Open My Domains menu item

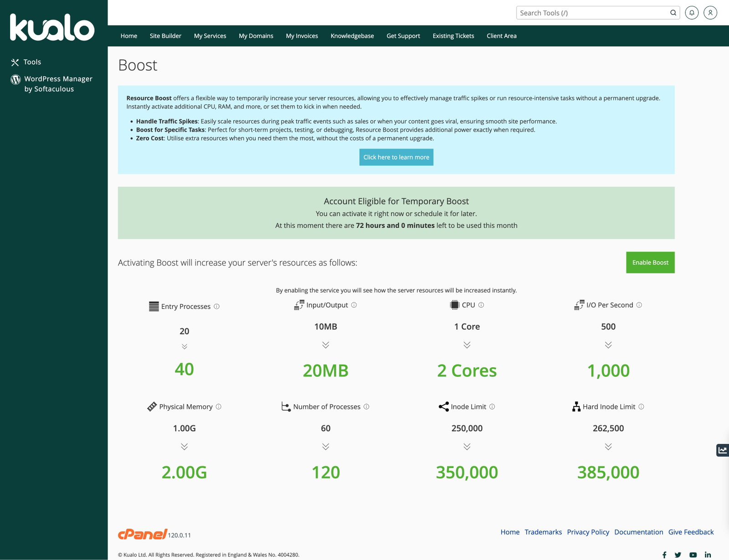(256, 36)
